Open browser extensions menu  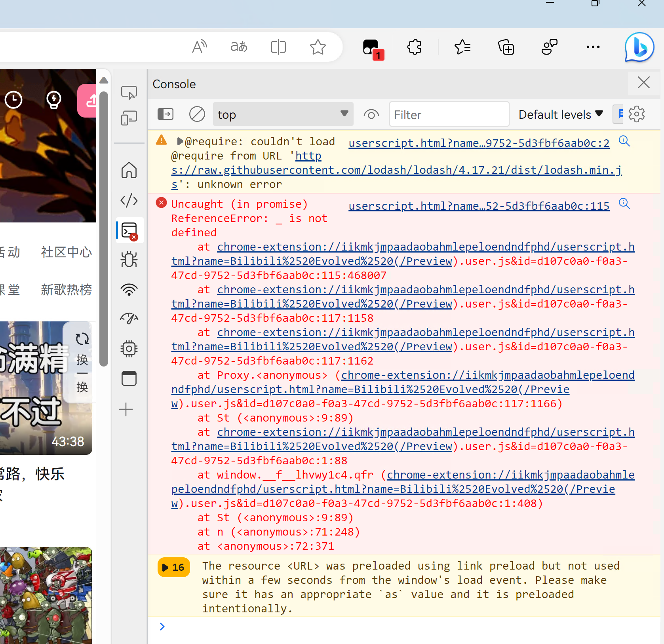(414, 47)
